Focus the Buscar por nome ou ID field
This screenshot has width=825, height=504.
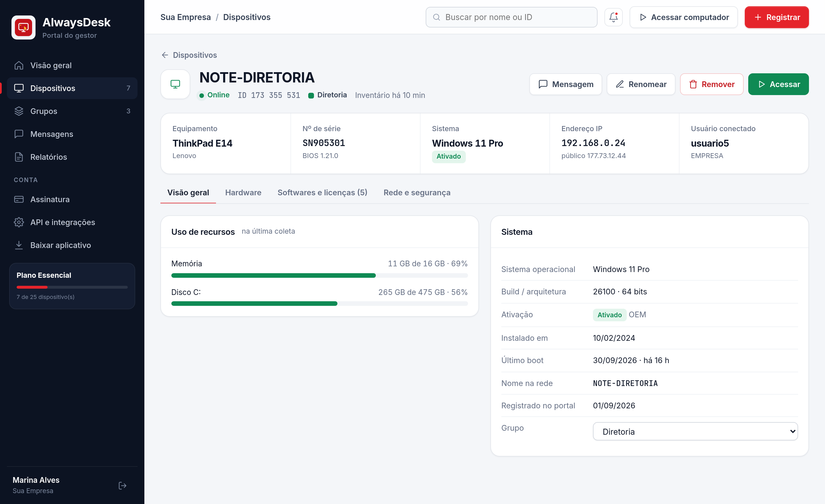click(511, 17)
